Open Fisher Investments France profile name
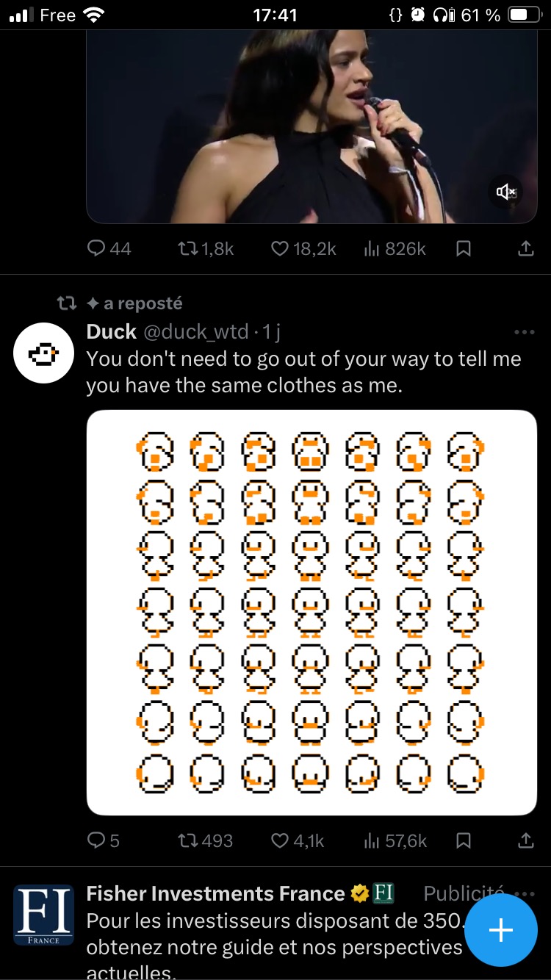This screenshot has width=551, height=980. [215, 893]
